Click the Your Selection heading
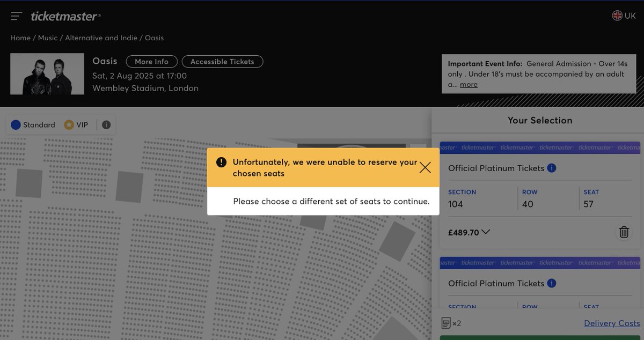 pyautogui.click(x=540, y=120)
